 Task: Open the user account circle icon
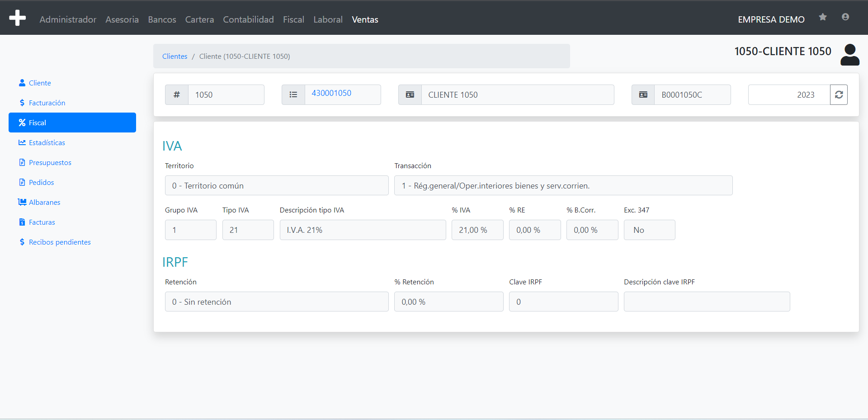[845, 17]
